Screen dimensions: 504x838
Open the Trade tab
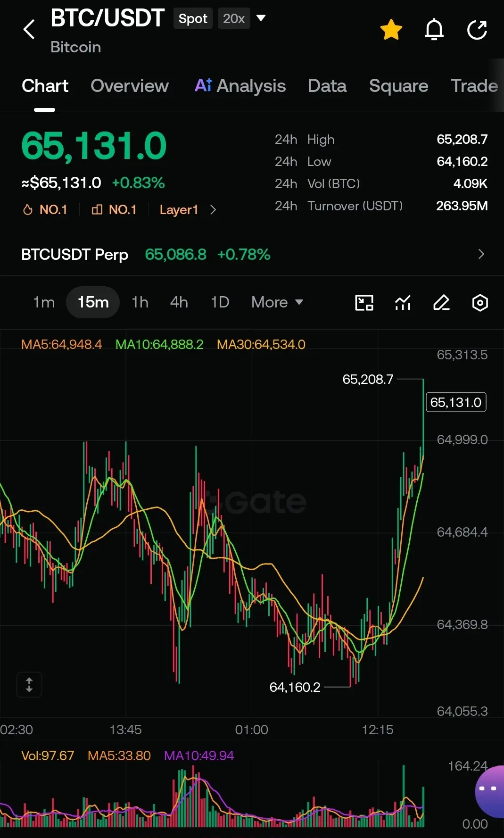coord(474,86)
